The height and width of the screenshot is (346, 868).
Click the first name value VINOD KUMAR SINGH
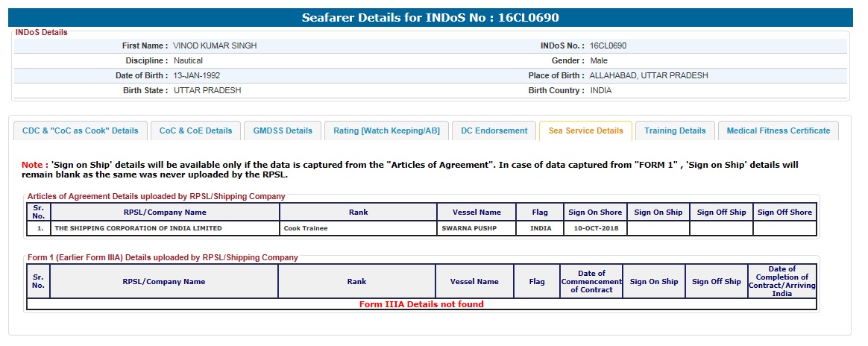coord(215,45)
